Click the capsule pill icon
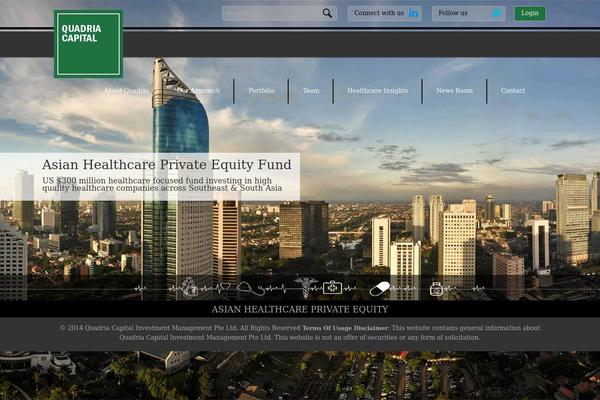Image resolution: width=600 pixels, height=400 pixels. (x=380, y=289)
